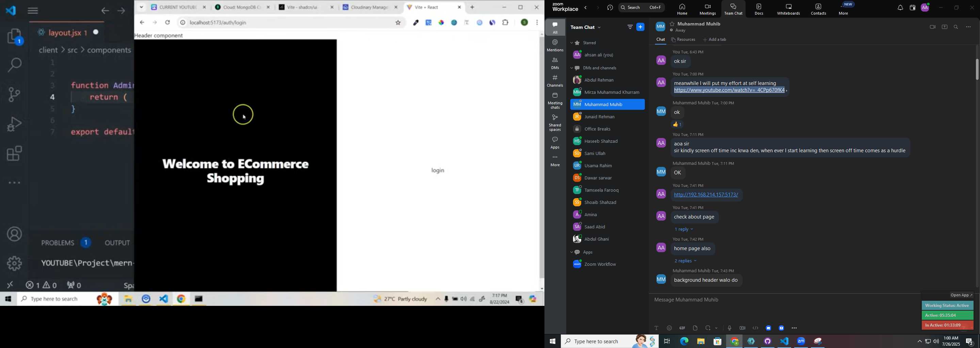Expand the 2 replies thread
Viewport: 980px width, 348px height.
pos(686,261)
